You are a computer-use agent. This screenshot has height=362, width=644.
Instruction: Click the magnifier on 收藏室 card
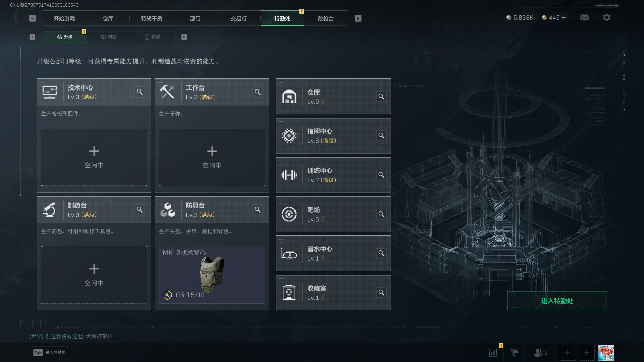coord(381,293)
